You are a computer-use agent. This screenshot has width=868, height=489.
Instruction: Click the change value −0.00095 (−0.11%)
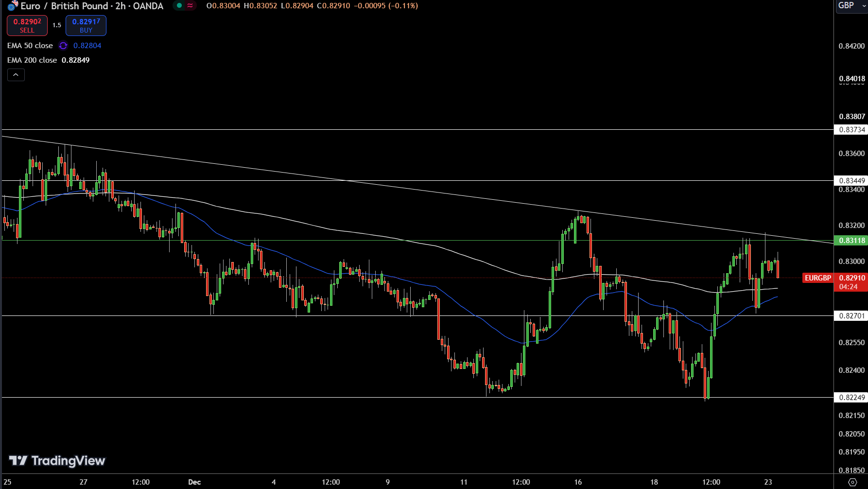tap(386, 6)
